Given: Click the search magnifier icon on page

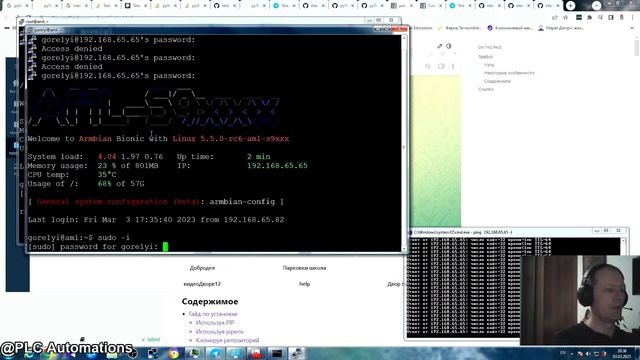Looking at the screenshot, I should coord(428,66).
